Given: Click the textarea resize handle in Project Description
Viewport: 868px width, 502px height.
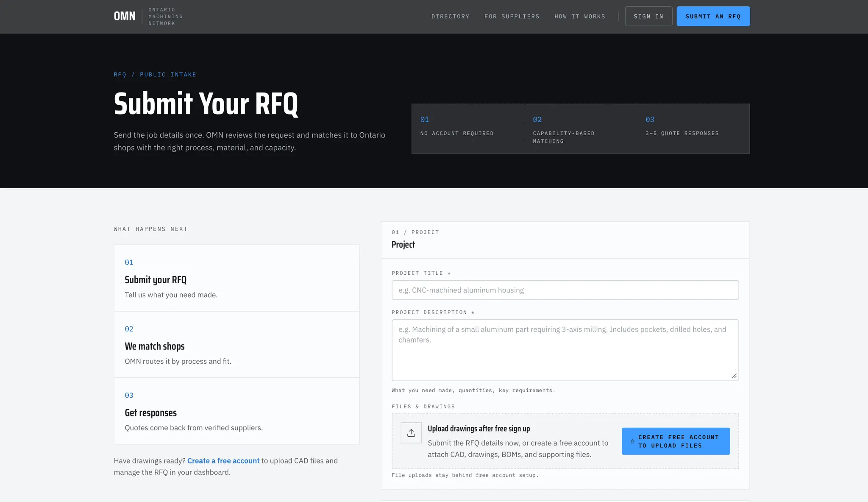Looking at the screenshot, I should (734, 376).
